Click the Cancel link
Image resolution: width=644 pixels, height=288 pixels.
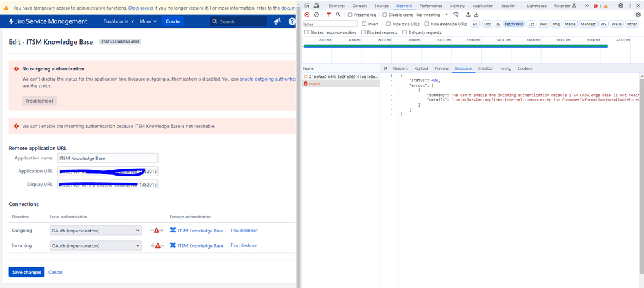[55, 272]
